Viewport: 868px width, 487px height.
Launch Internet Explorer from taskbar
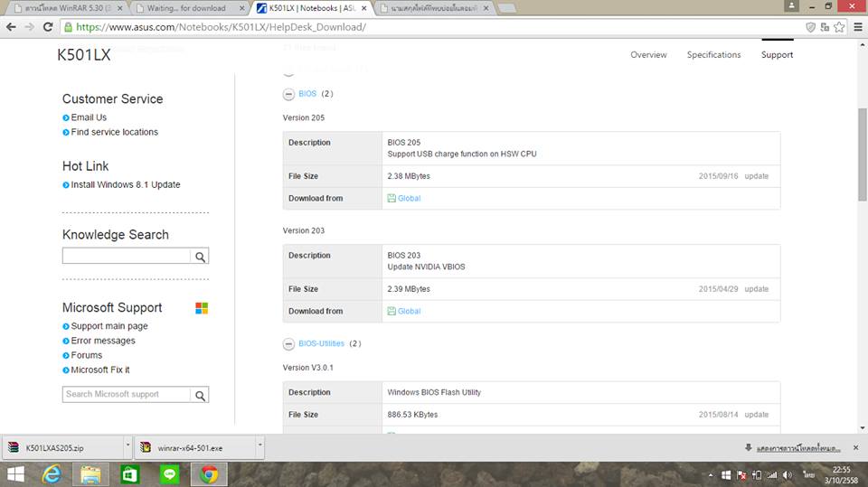point(52,474)
